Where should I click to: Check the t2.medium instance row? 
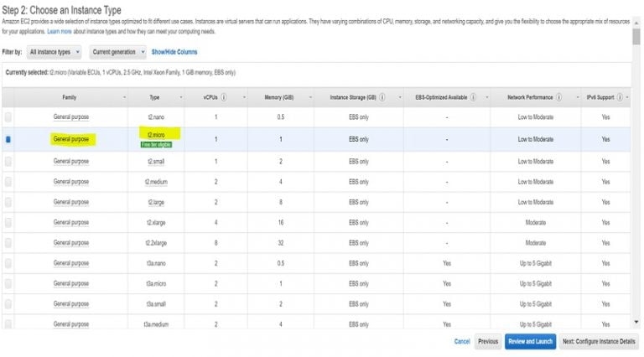click(8, 182)
